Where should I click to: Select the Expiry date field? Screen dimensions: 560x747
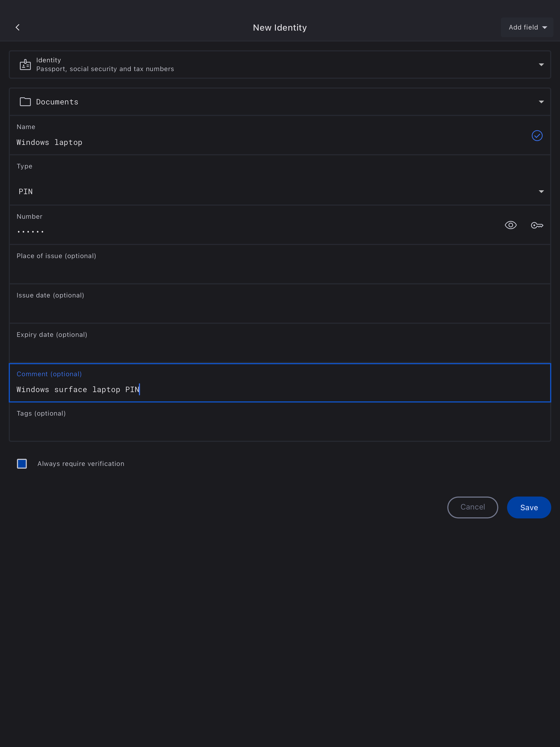point(280,349)
